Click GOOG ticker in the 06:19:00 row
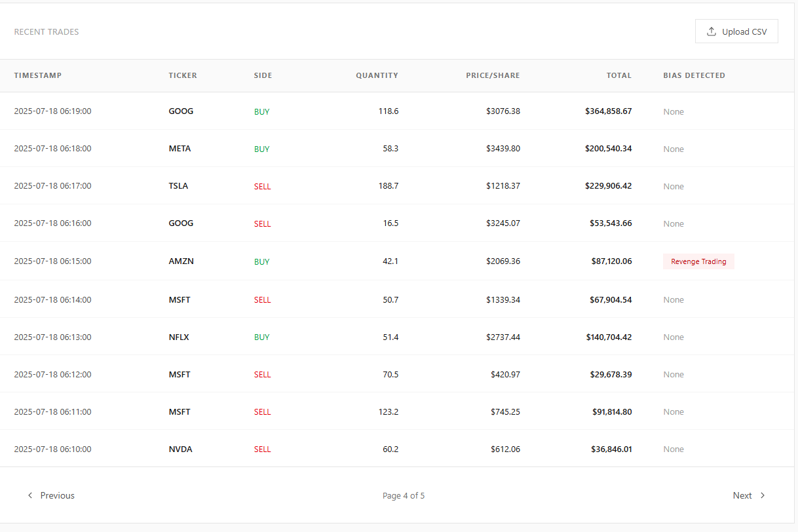 click(181, 111)
